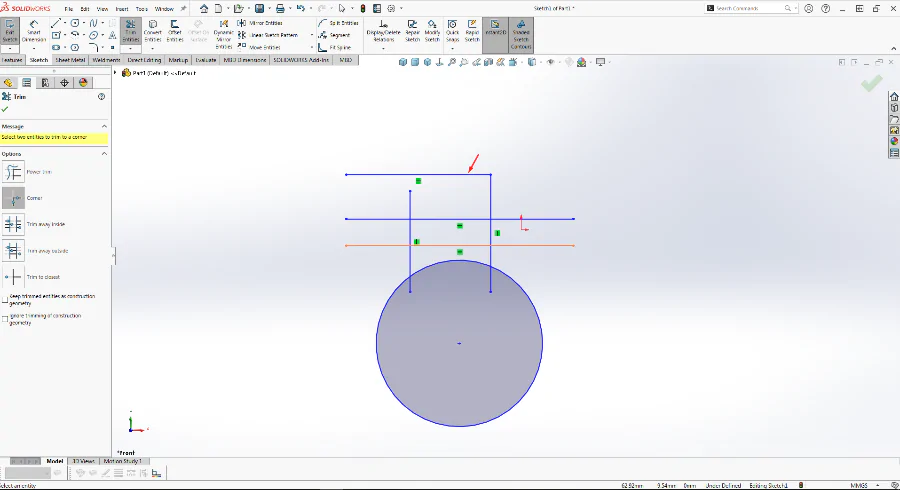Click Segment command
Viewport: 900px width, 490px height.
tap(334, 35)
